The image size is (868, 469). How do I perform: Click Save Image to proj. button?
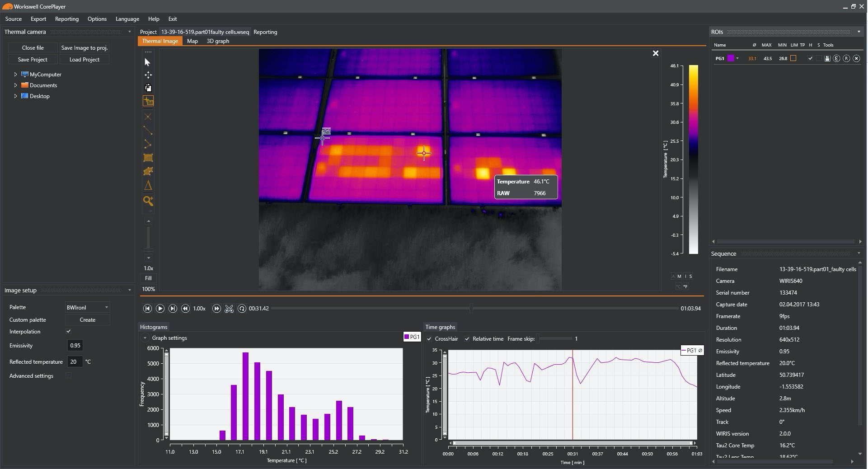tap(84, 47)
